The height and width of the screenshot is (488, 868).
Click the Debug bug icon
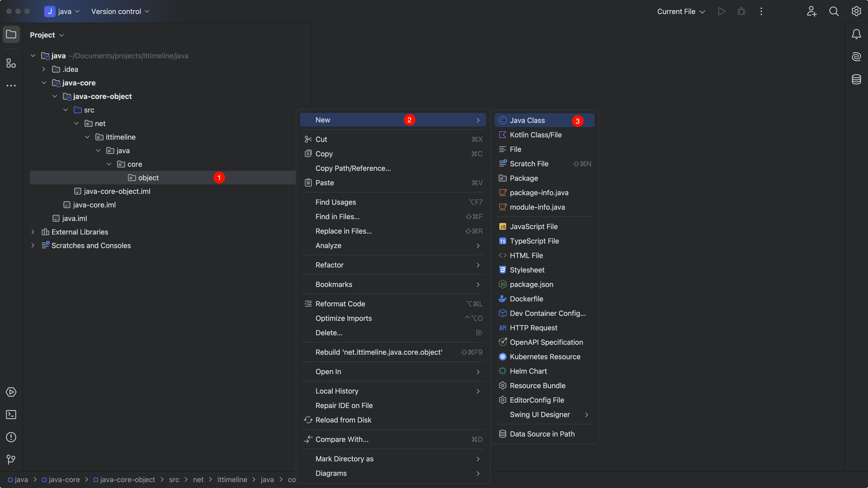point(741,12)
